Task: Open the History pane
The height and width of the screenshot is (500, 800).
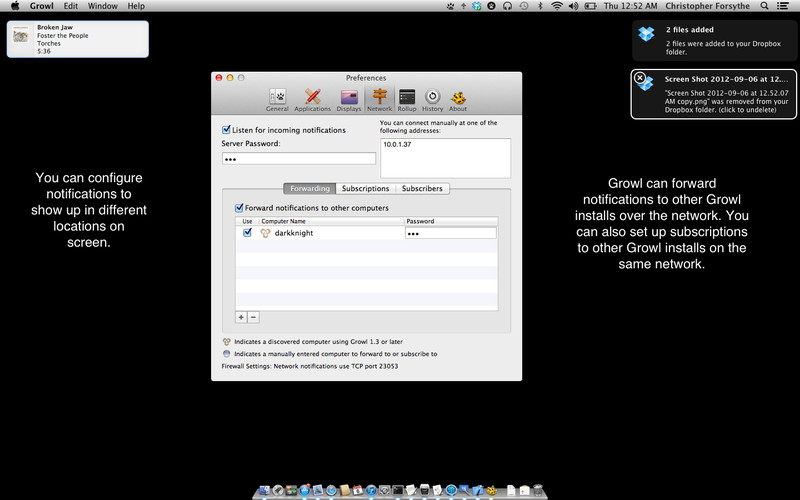Action: pyautogui.click(x=432, y=98)
